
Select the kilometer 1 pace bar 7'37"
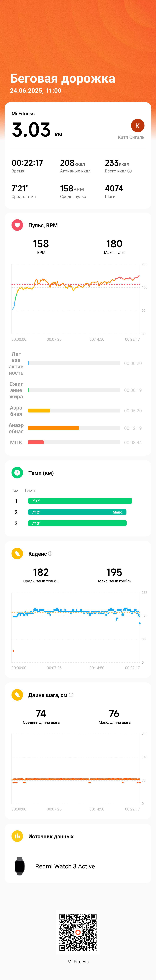[80, 501]
